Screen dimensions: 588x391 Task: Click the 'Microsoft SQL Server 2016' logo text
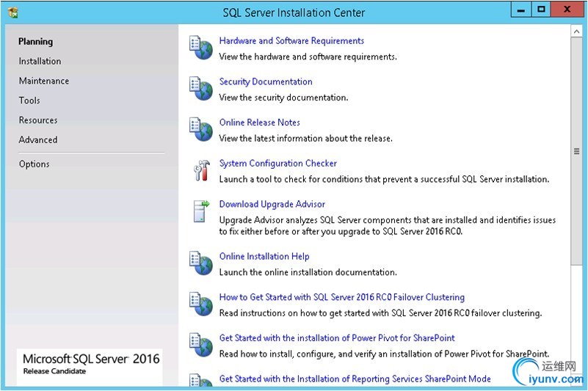[x=91, y=359]
